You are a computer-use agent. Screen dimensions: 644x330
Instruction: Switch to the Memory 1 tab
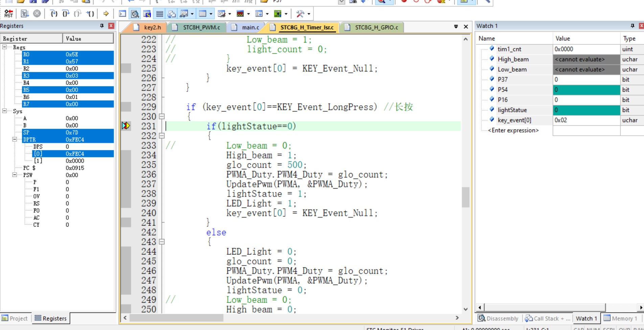tap(621, 319)
